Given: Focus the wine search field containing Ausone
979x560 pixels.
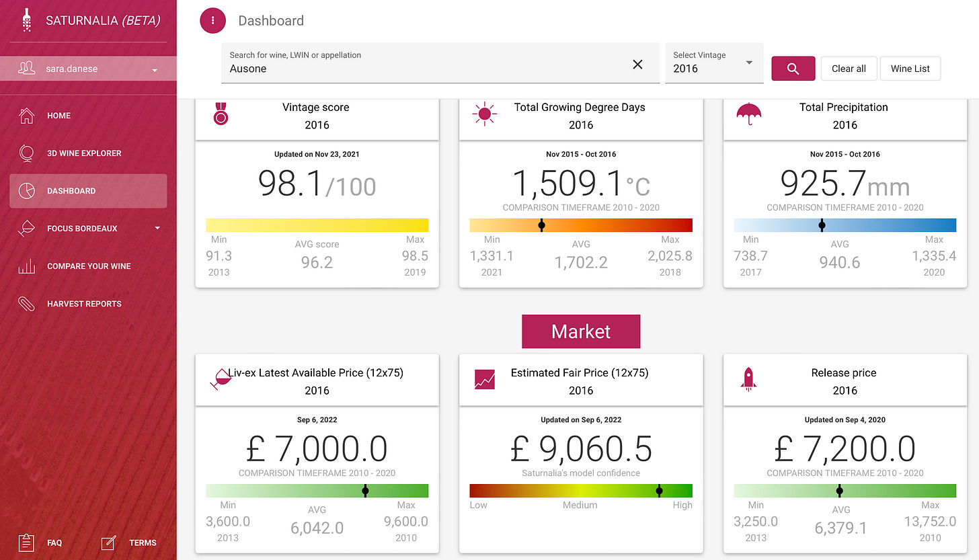Looking at the screenshot, I should click(x=440, y=63).
